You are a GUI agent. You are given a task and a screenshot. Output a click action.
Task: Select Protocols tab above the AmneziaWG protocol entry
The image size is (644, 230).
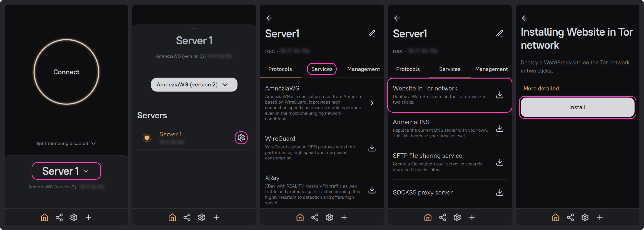click(280, 69)
